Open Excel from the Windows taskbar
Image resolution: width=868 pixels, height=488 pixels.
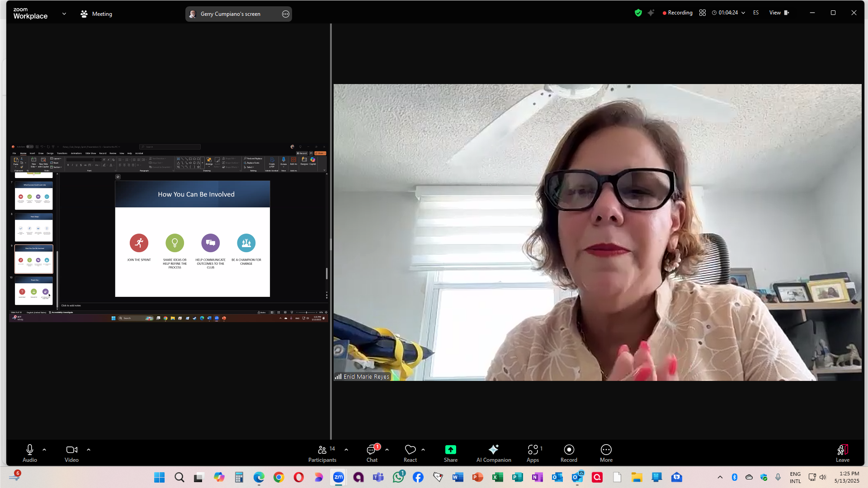[x=497, y=478]
